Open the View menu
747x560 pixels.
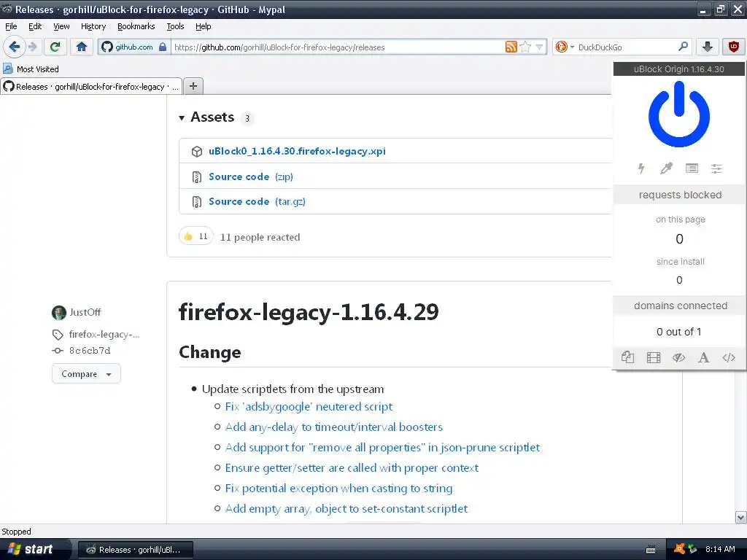[61, 26]
